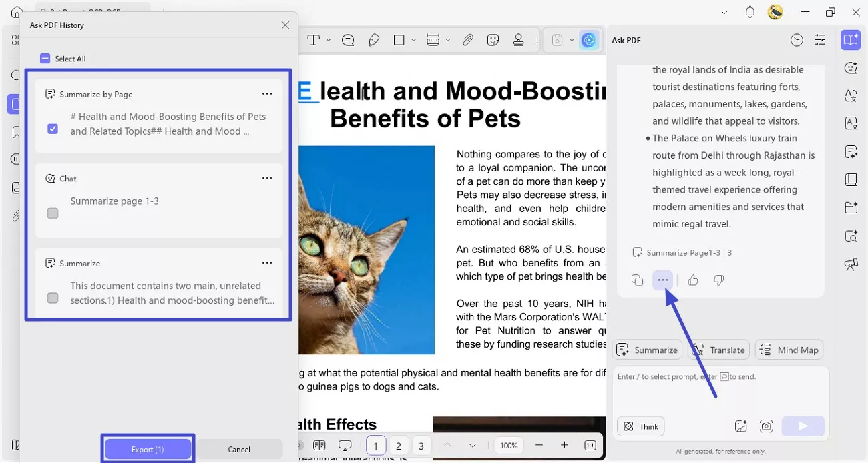Open Ask PDF settings sliders icon
Screen dimensions: 868x463
click(820, 40)
